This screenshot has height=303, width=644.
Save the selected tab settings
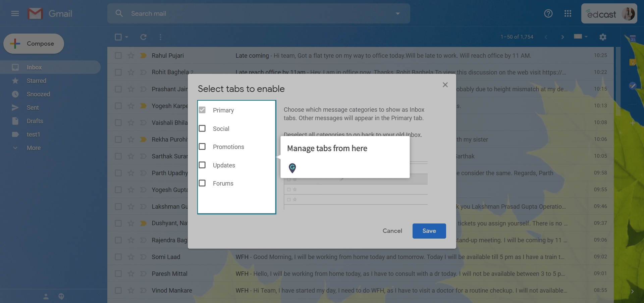429,231
